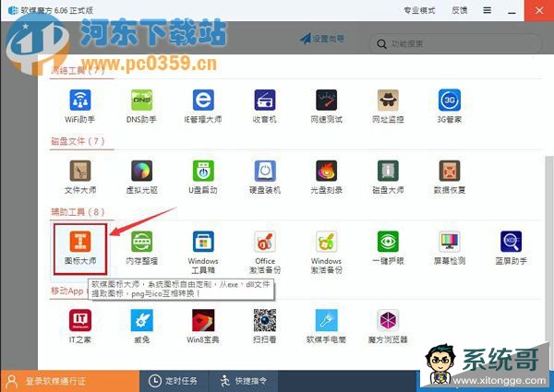The height and width of the screenshot is (392, 554).
Task: Click the 反馈 feedback item
Action: 457,10
